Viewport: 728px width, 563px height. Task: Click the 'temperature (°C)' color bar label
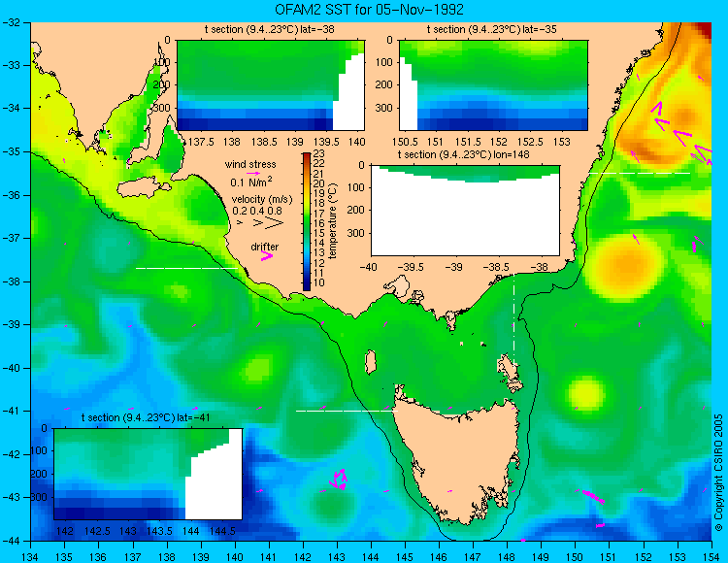pyautogui.click(x=332, y=221)
